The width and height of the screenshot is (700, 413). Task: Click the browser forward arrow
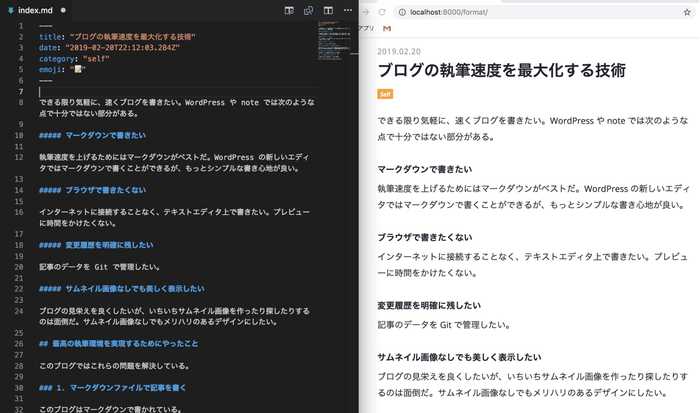366,12
